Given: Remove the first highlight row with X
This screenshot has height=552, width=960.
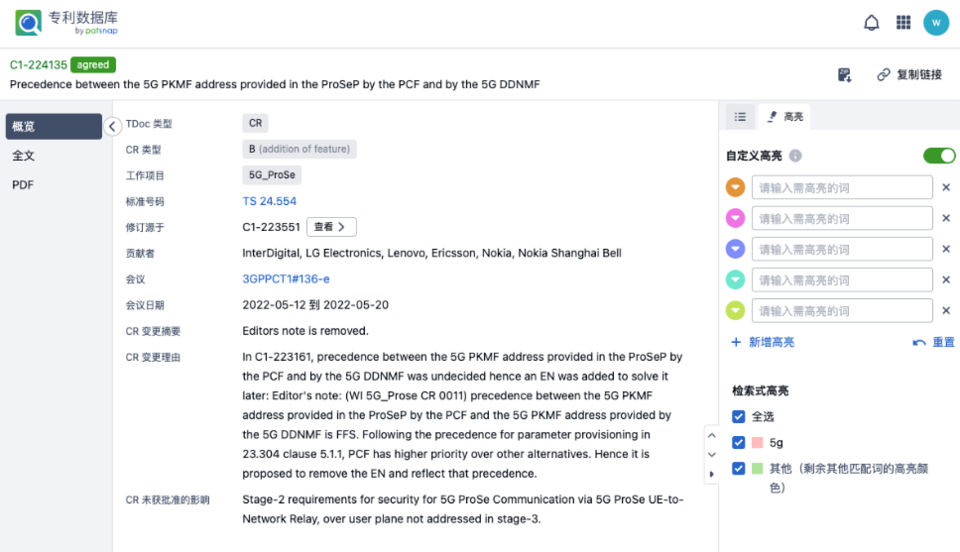Looking at the screenshot, I should (946, 187).
